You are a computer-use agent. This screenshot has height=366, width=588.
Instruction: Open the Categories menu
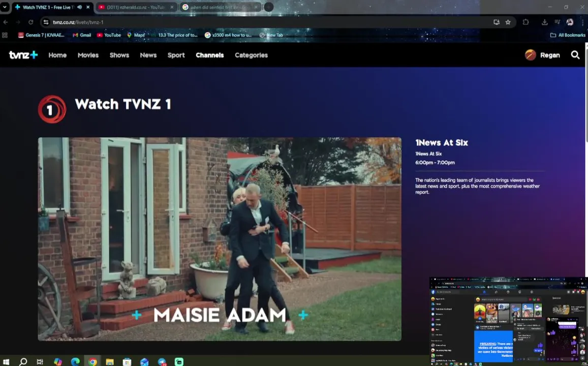(x=251, y=55)
